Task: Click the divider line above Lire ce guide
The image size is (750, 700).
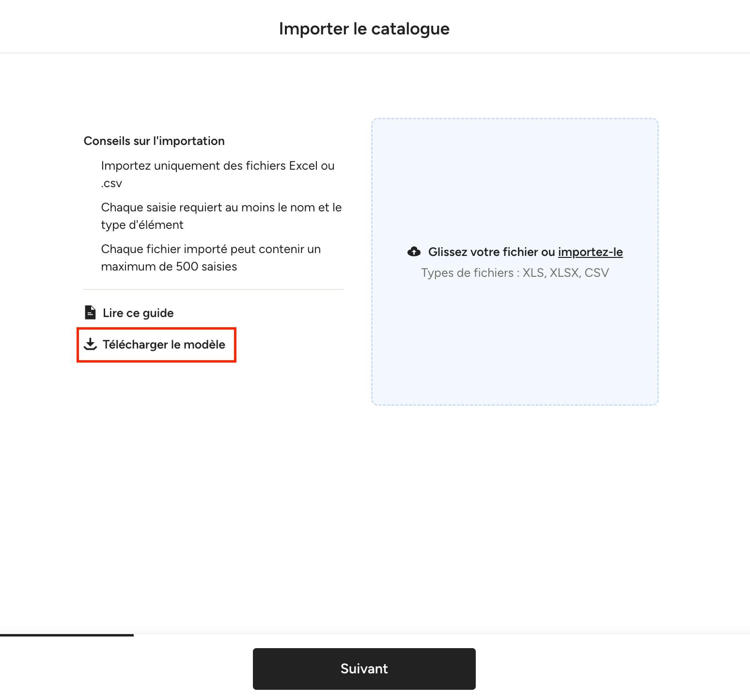Action: 214,289
